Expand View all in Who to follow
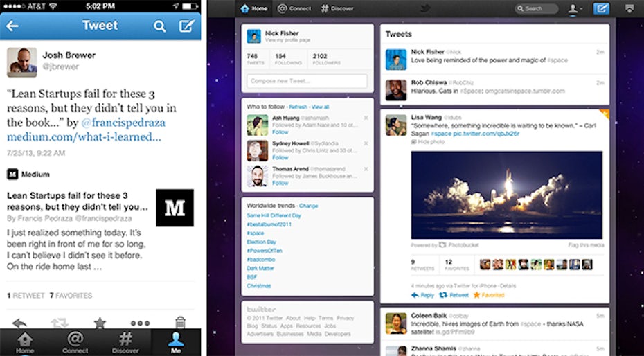The width and height of the screenshot is (644, 356). pyautogui.click(x=320, y=107)
